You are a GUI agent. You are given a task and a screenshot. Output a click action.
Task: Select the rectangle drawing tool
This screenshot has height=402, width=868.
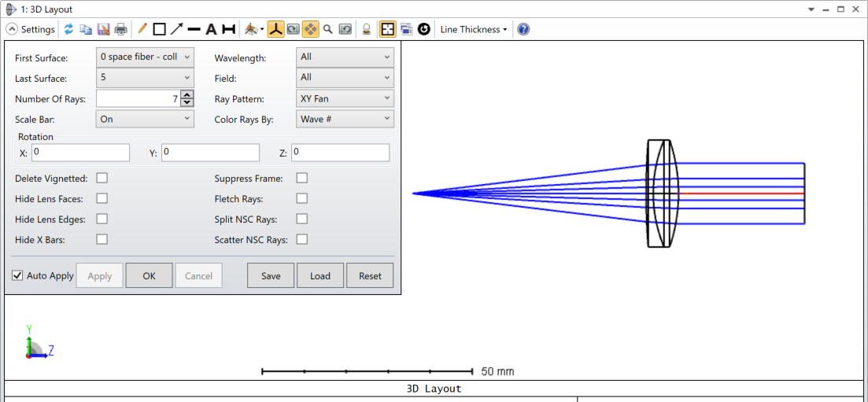coord(160,29)
